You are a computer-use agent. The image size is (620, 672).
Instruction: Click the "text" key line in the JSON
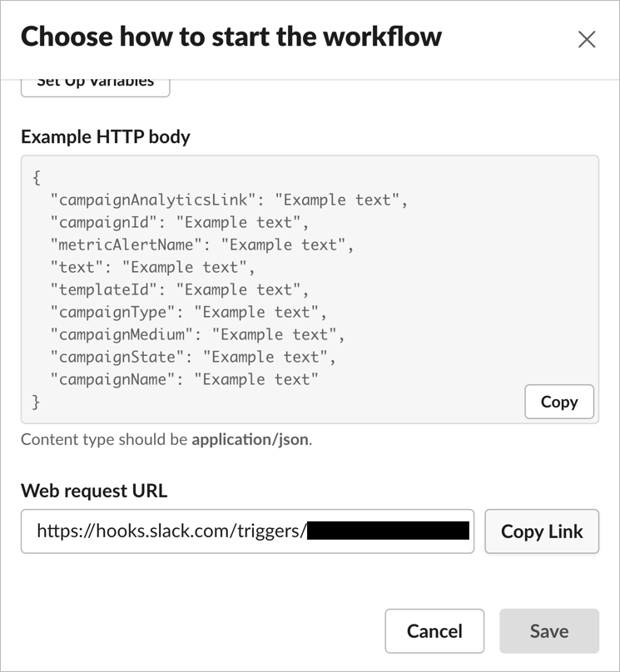click(x=152, y=267)
